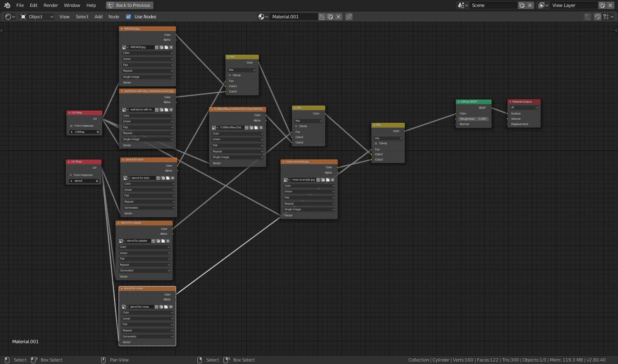Collapse the moss example.jpg node
This screenshot has height=364, width=618.
(x=283, y=162)
